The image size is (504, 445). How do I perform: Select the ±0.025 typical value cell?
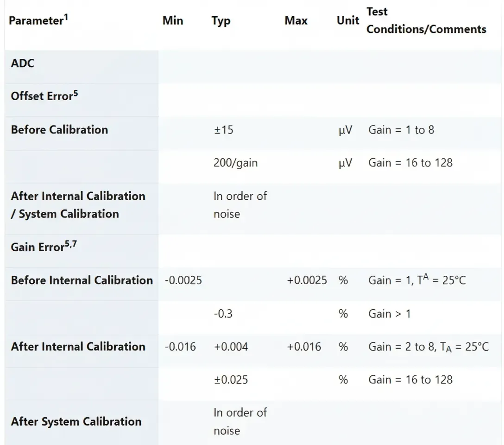[x=231, y=379]
